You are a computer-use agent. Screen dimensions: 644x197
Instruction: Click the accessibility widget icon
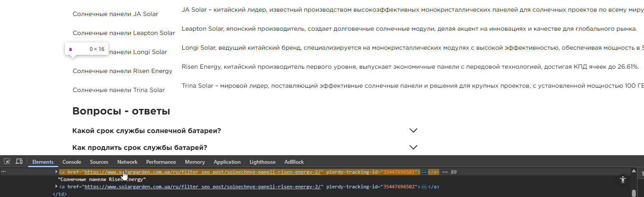coord(622,180)
